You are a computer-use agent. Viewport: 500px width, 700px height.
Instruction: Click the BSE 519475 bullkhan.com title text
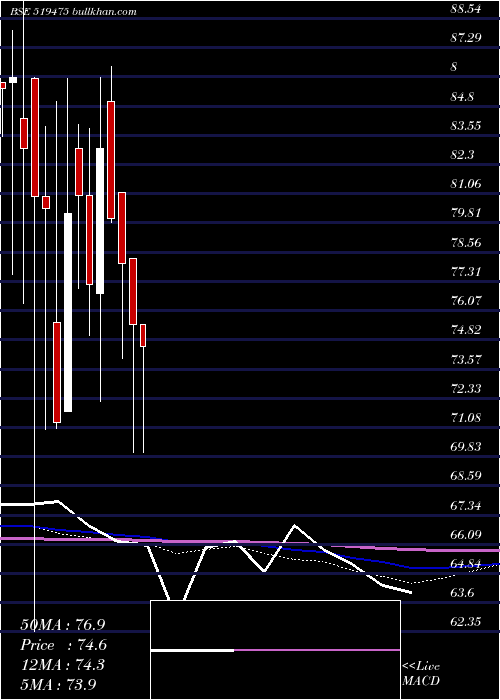click(74, 12)
